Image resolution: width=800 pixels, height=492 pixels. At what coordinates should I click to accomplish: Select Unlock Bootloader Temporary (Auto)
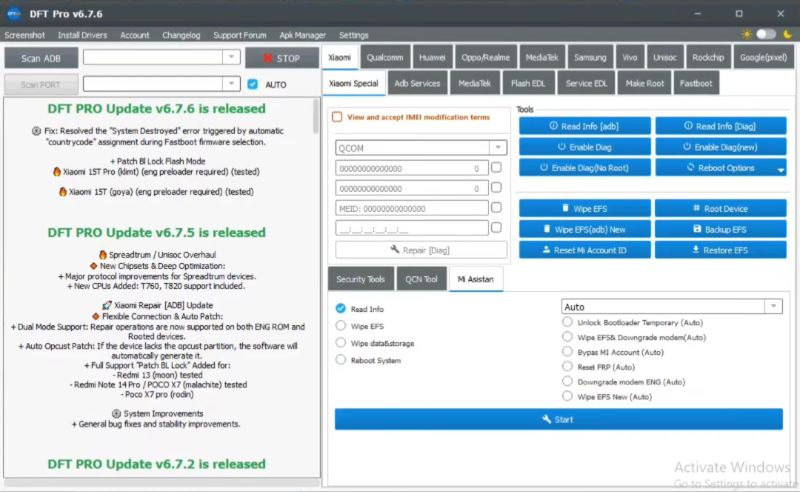[567, 322]
